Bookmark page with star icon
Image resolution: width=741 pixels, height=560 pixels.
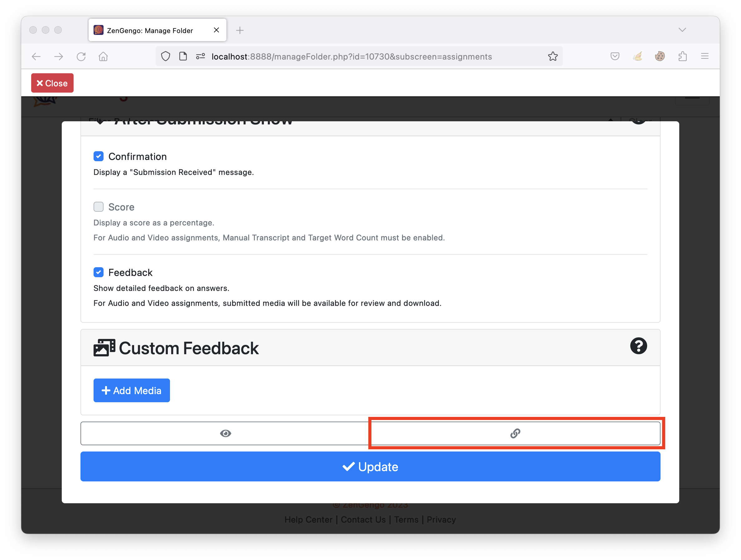(553, 57)
